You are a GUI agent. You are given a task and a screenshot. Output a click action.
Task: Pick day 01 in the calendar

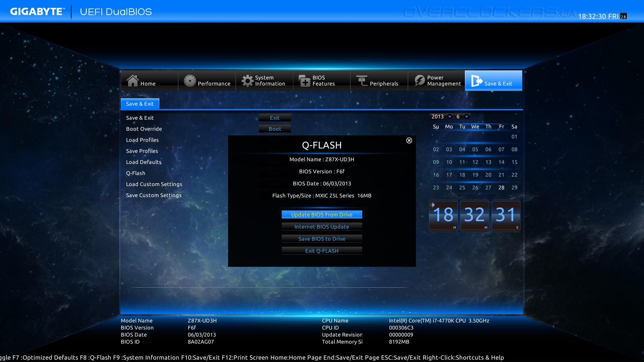click(x=514, y=136)
